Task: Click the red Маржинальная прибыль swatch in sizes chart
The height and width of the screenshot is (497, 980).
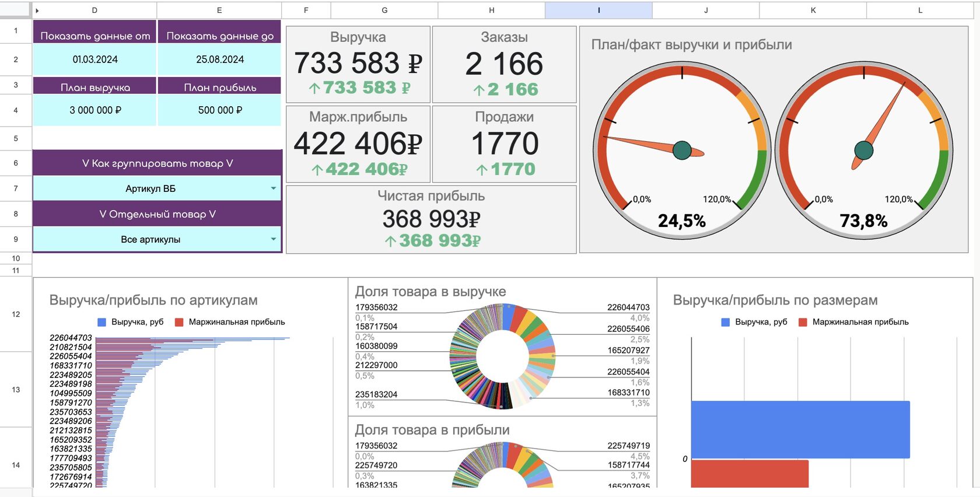Action: coord(803,322)
